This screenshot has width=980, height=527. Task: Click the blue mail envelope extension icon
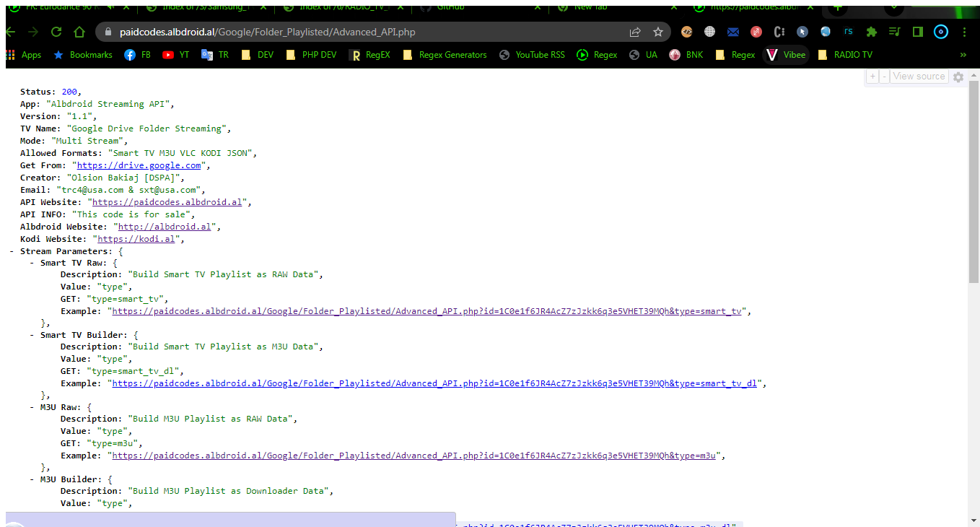pos(733,32)
